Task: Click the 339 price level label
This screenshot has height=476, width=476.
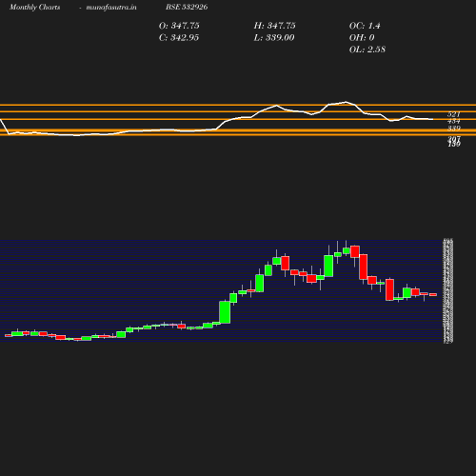Action: click(454, 128)
